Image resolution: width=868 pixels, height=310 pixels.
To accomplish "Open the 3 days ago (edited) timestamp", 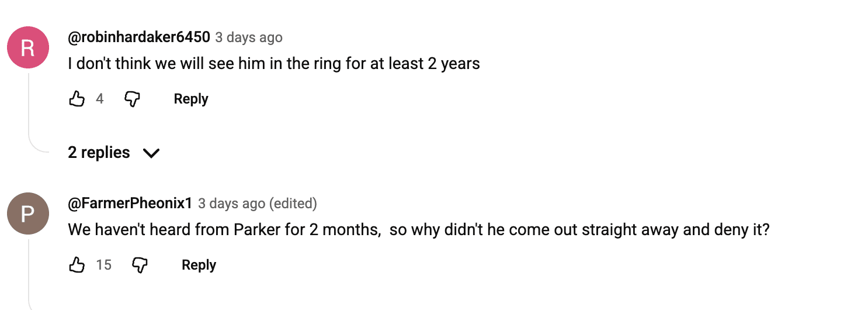I will [258, 204].
